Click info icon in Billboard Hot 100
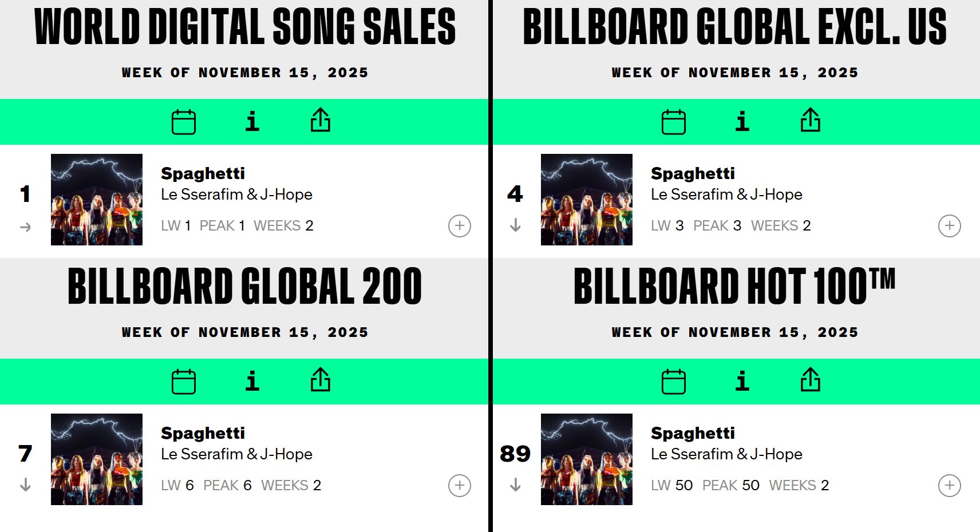980x532 pixels. tap(742, 382)
